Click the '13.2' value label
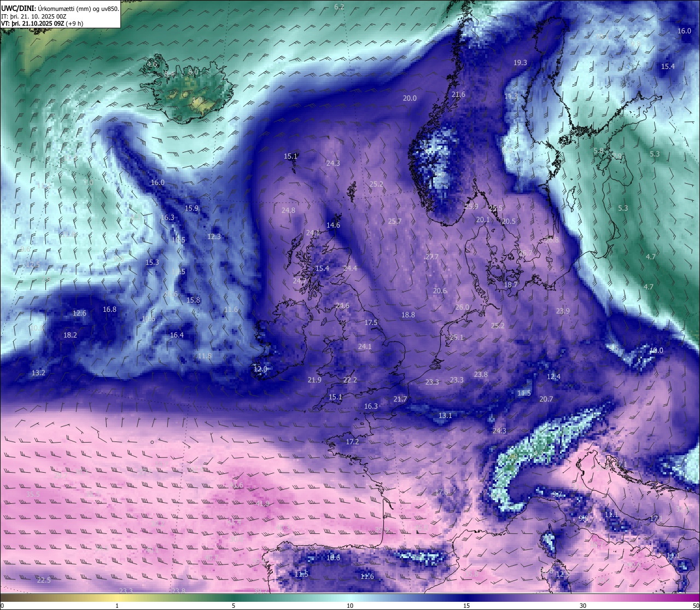 [38, 373]
